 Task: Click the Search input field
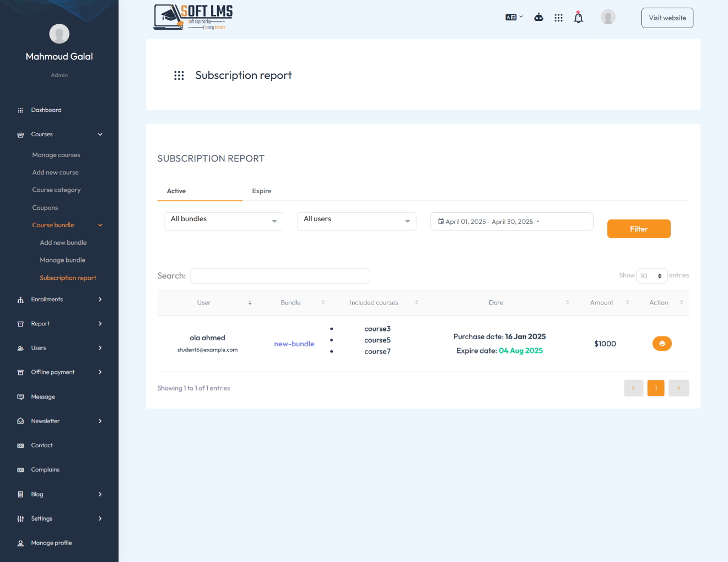(280, 276)
